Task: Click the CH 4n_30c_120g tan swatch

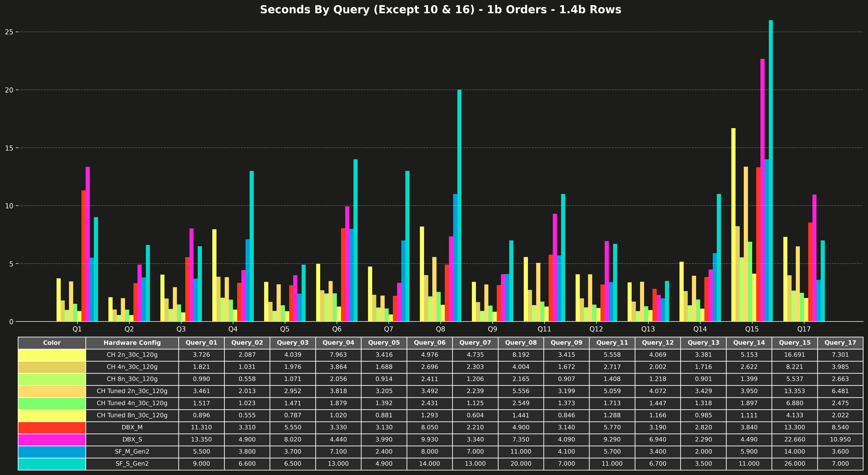Action: [x=52, y=367]
